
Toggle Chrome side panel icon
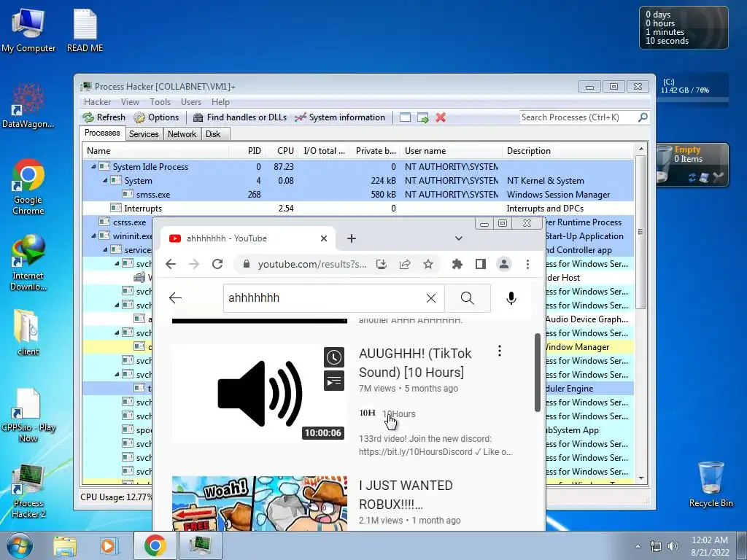click(481, 264)
